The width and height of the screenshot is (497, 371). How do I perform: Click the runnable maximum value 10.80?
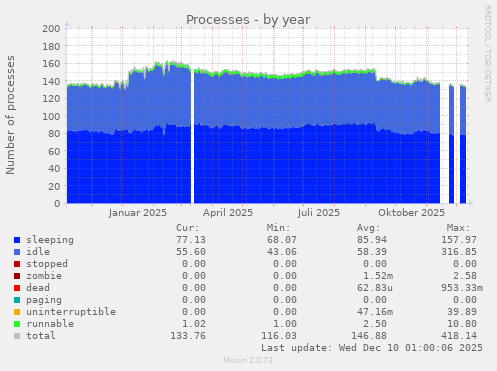tap(462, 324)
